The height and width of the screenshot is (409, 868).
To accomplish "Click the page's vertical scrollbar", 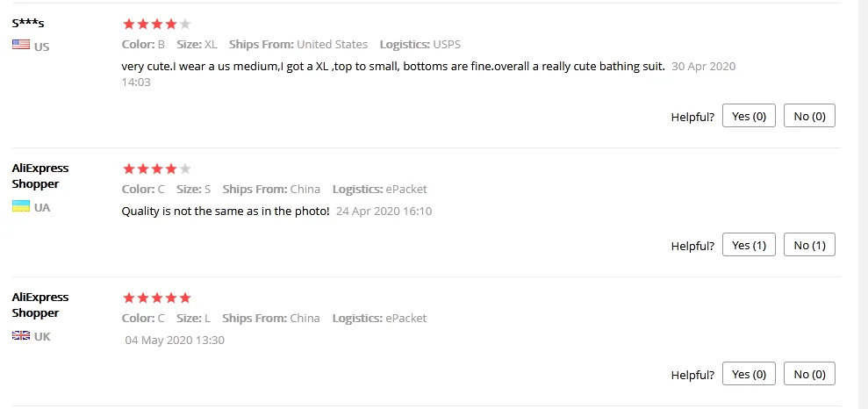I will [x=862, y=204].
